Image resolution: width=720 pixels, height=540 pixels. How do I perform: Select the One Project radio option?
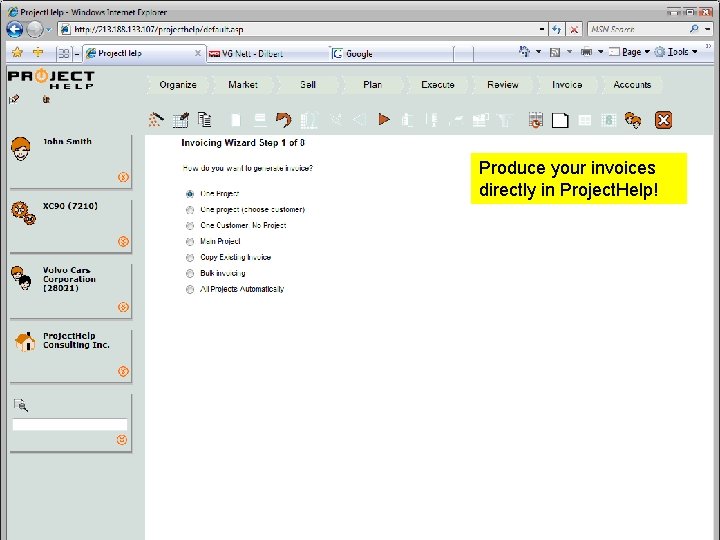tap(190, 194)
